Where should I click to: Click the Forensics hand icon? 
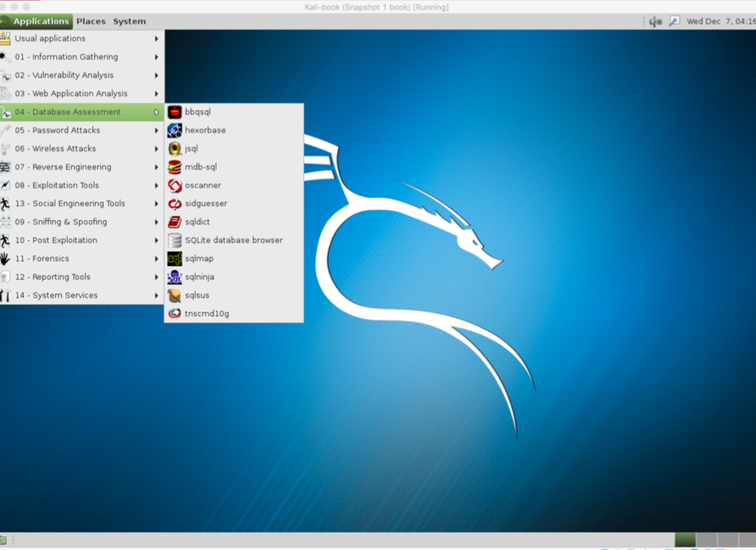[6, 258]
